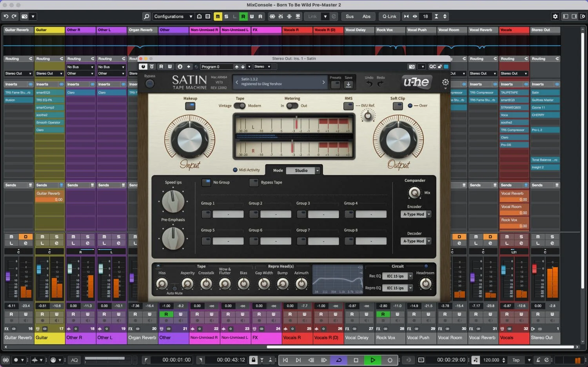Image resolution: width=588 pixels, height=367 pixels.
Task: Switch Metering between In and Out
Action: coord(292,106)
